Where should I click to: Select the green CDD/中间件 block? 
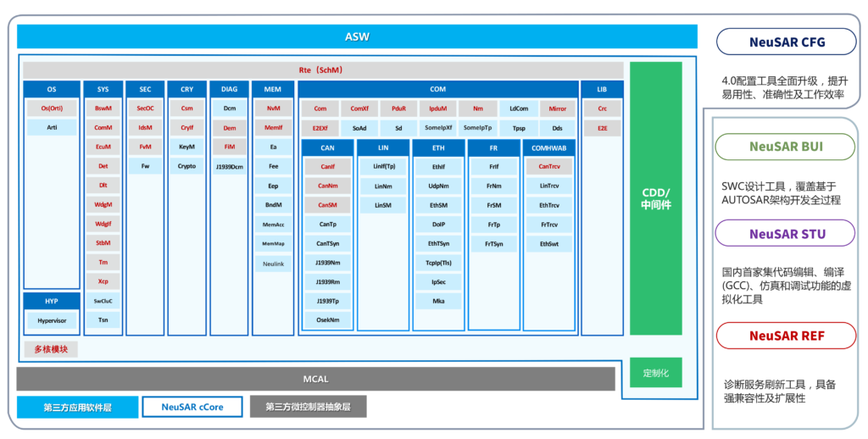(x=655, y=197)
